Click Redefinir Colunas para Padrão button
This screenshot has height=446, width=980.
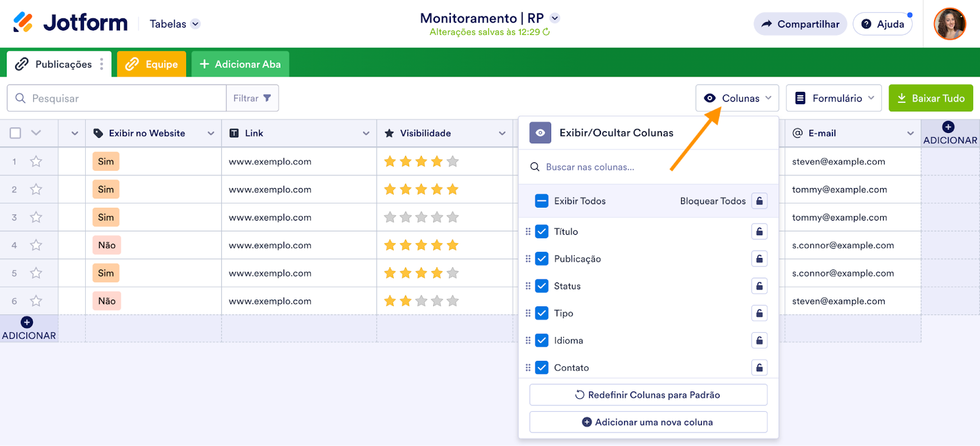click(x=648, y=395)
